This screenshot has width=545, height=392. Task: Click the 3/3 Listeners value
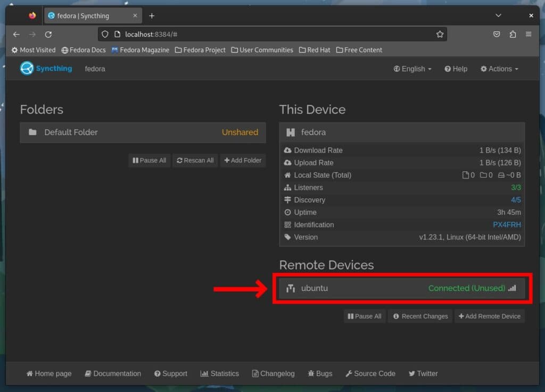click(x=516, y=188)
